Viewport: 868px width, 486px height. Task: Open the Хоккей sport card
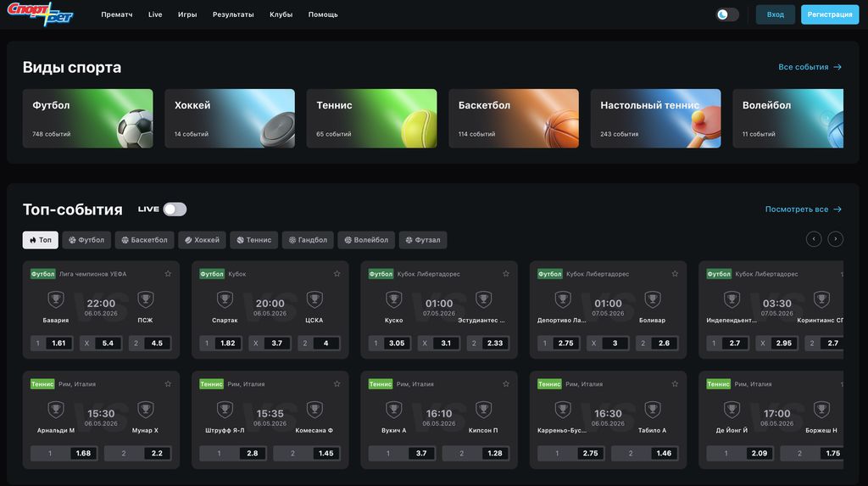[230, 119]
